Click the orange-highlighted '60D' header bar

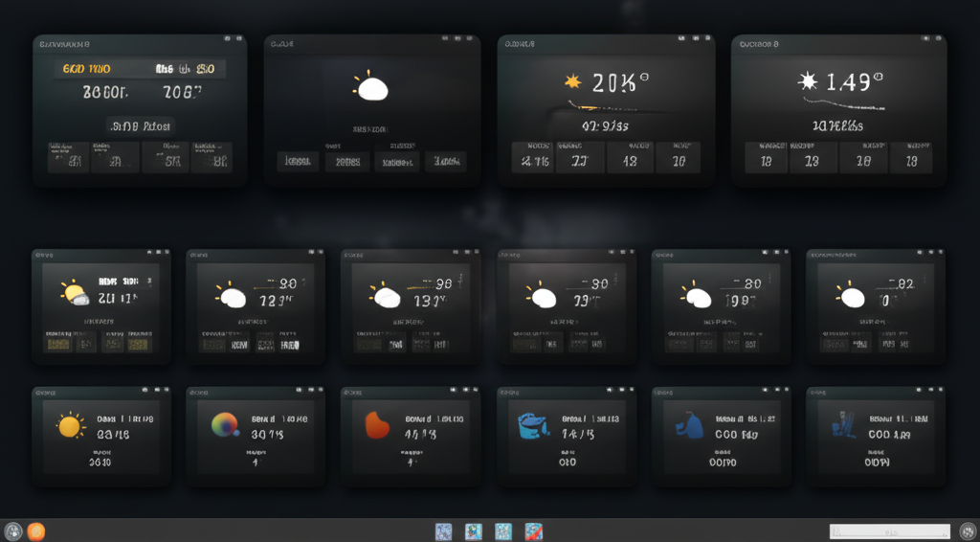coord(140,69)
